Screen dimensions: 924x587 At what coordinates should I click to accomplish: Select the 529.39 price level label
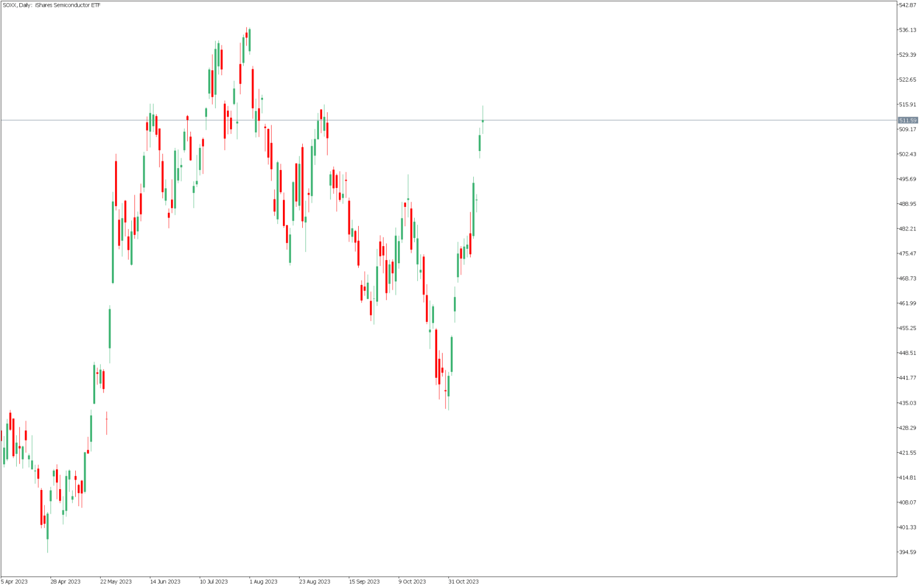coord(907,55)
